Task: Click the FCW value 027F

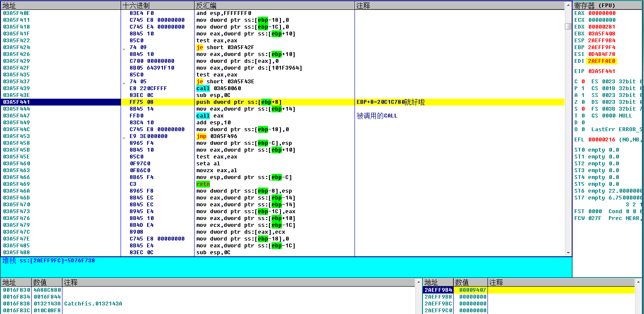Action: [x=595, y=218]
